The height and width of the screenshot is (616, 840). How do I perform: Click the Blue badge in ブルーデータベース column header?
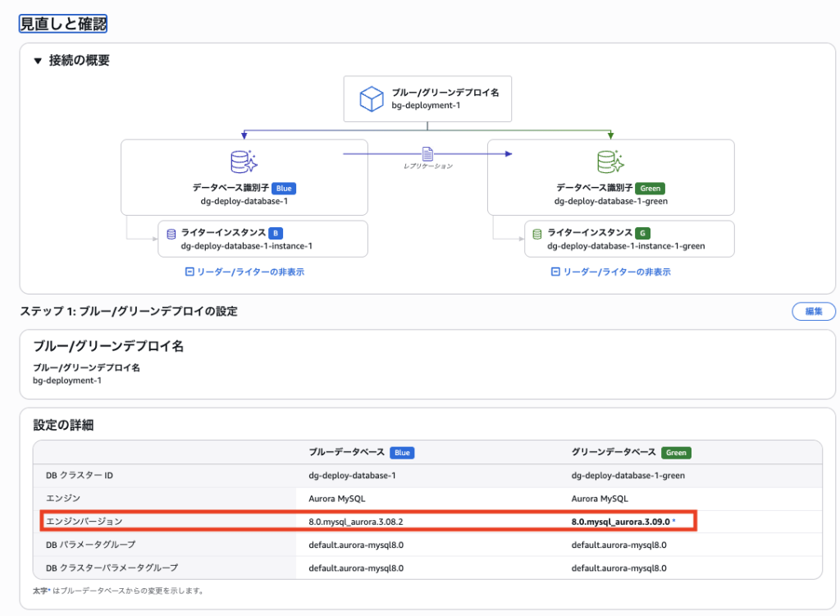click(x=402, y=453)
